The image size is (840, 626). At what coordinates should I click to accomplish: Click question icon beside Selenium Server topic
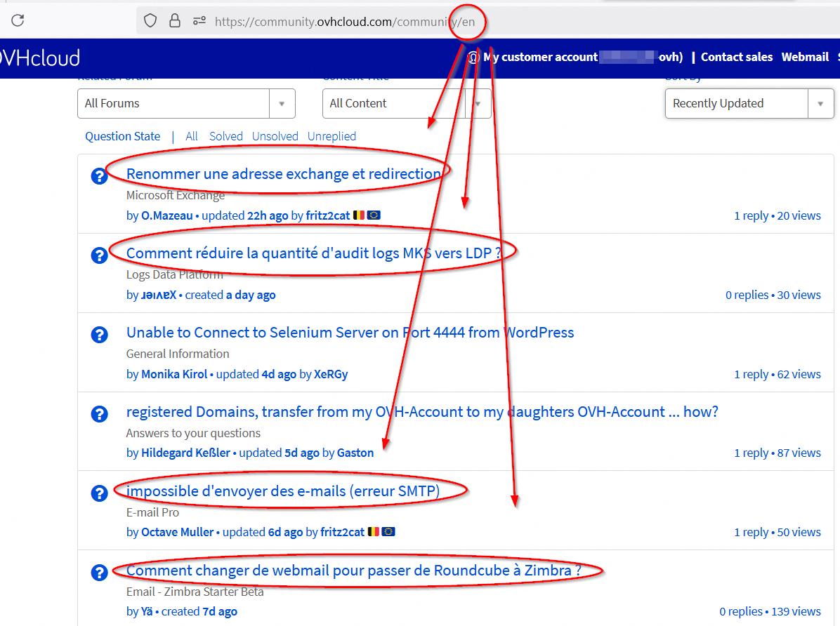(x=99, y=335)
